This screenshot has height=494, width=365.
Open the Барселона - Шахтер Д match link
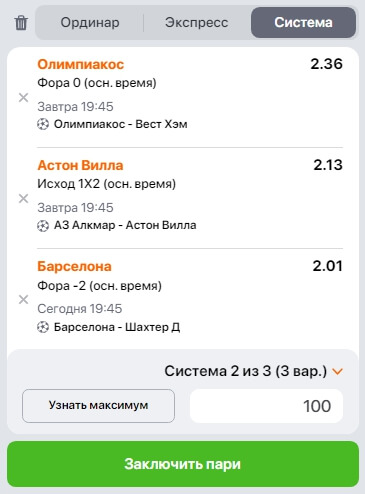pyautogui.click(x=117, y=327)
